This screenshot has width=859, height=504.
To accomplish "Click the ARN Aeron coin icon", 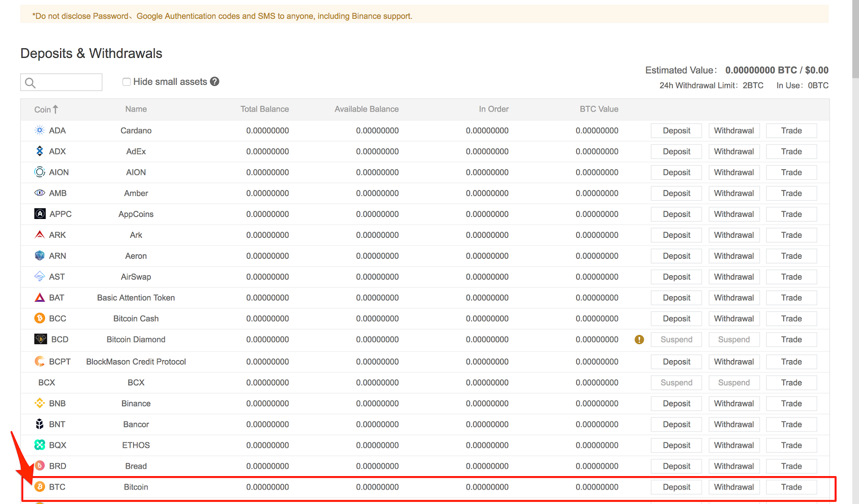I will click(x=40, y=256).
